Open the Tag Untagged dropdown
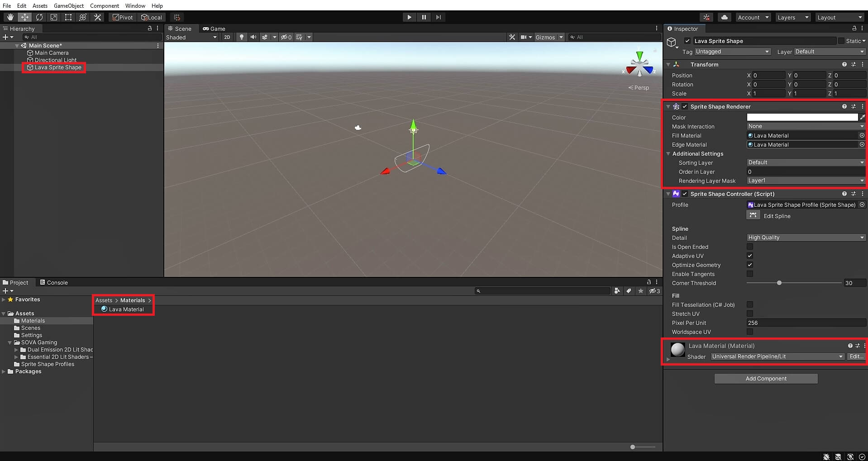 point(732,52)
